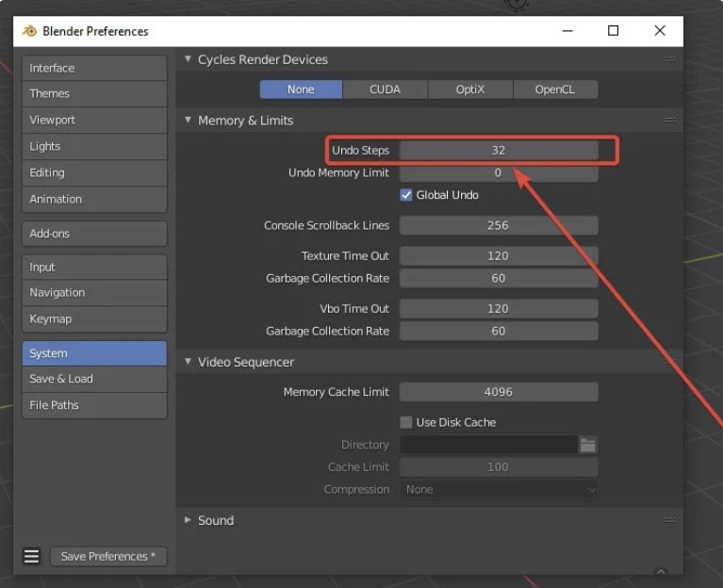Image resolution: width=723 pixels, height=588 pixels.
Task: Open the Navigation preferences tab
Action: click(x=94, y=293)
